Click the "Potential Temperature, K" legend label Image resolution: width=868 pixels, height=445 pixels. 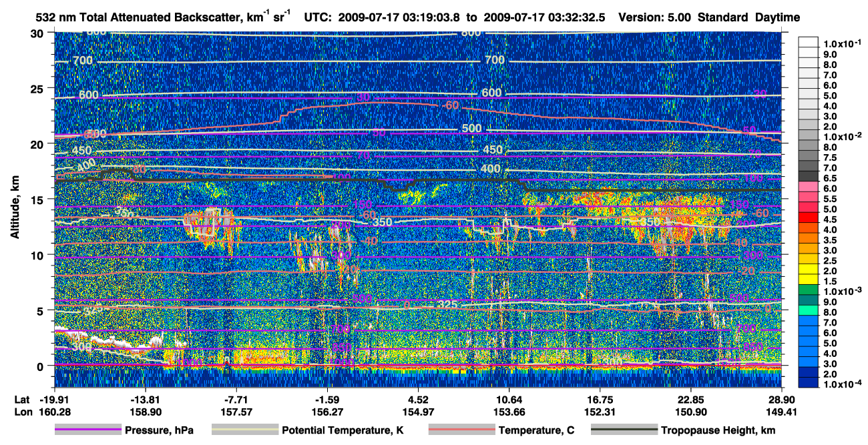(343, 430)
